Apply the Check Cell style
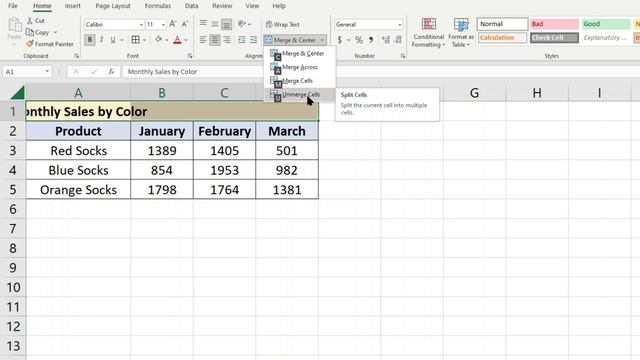640x360 pixels. (x=554, y=38)
